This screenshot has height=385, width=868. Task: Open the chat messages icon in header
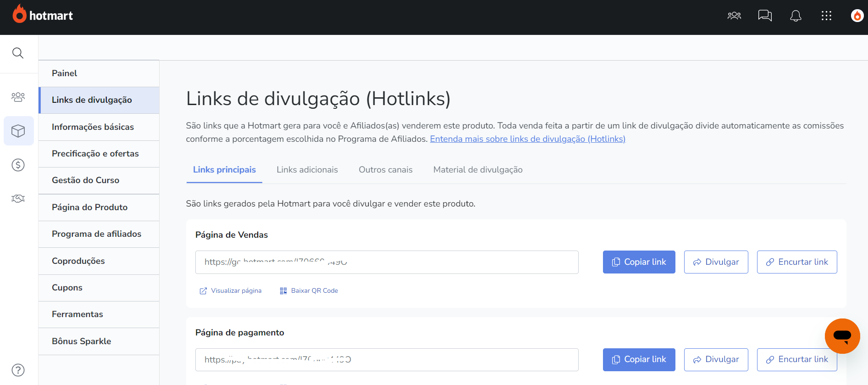[x=765, y=16]
